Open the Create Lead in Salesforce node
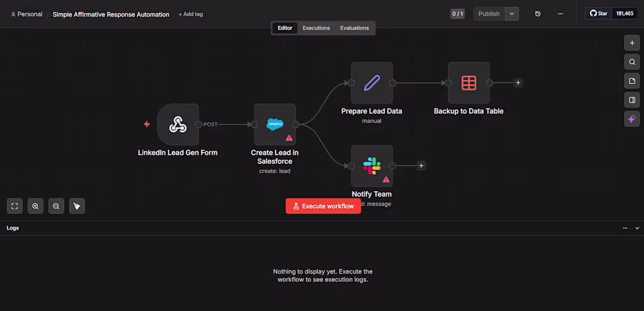This screenshot has width=644, height=311. point(275,125)
